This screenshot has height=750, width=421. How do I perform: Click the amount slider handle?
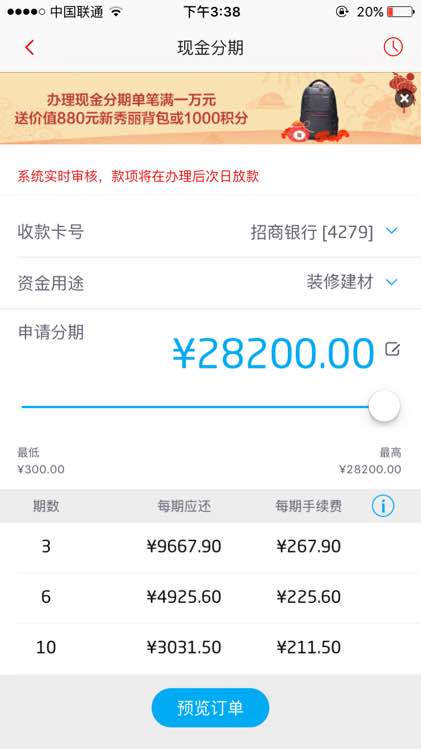tap(384, 406)
